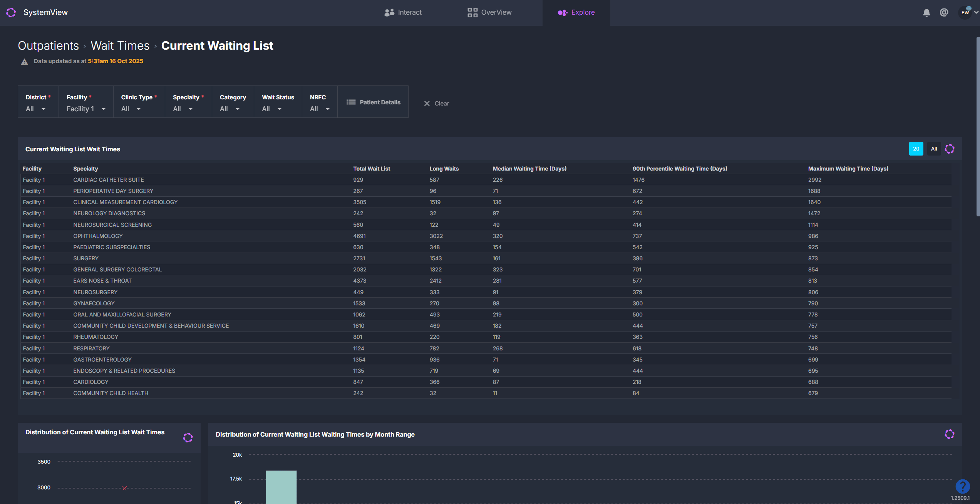The width and height of the screenshot is (980, 504).
Task: Click the @ mentions icon
Action: tap(944, 13)
